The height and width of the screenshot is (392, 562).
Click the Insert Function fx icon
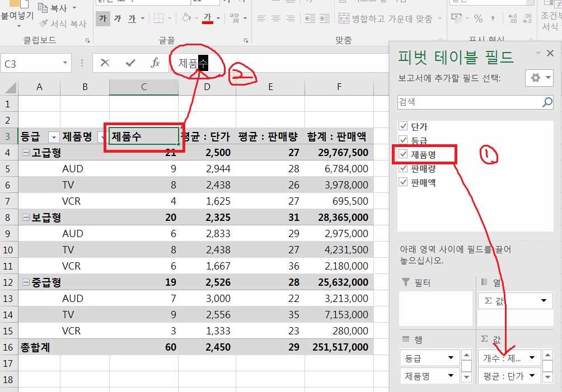coord(156,63)
